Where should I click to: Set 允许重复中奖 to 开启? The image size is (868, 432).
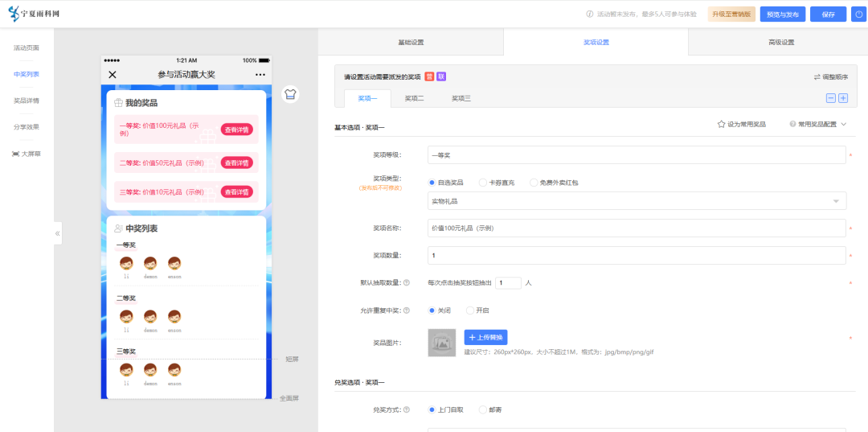470,311
